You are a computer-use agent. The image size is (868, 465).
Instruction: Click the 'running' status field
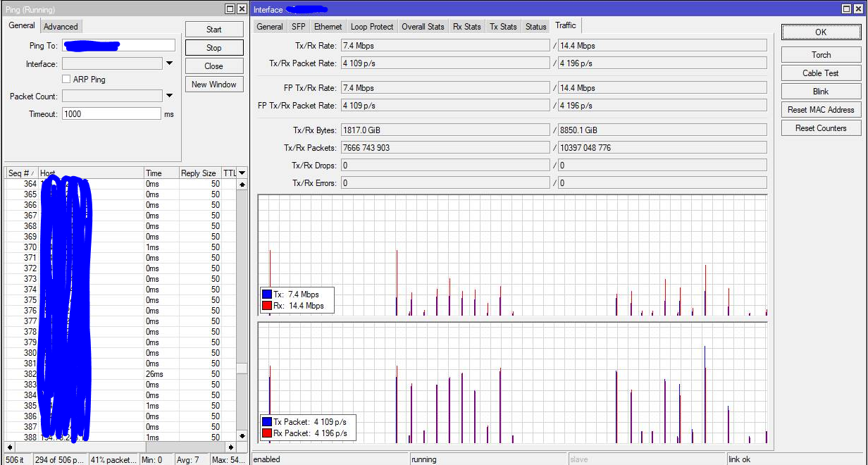tap(489, 459)
